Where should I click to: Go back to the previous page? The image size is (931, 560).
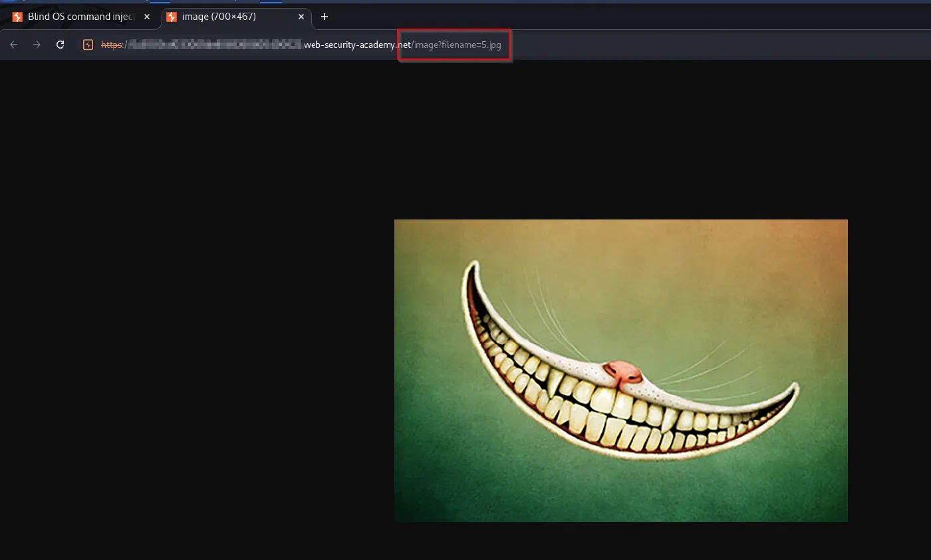point(14,45)
